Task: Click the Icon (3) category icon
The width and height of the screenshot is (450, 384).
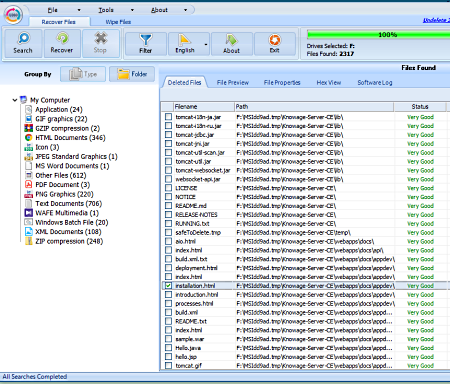Action: (x=29, y=147)
